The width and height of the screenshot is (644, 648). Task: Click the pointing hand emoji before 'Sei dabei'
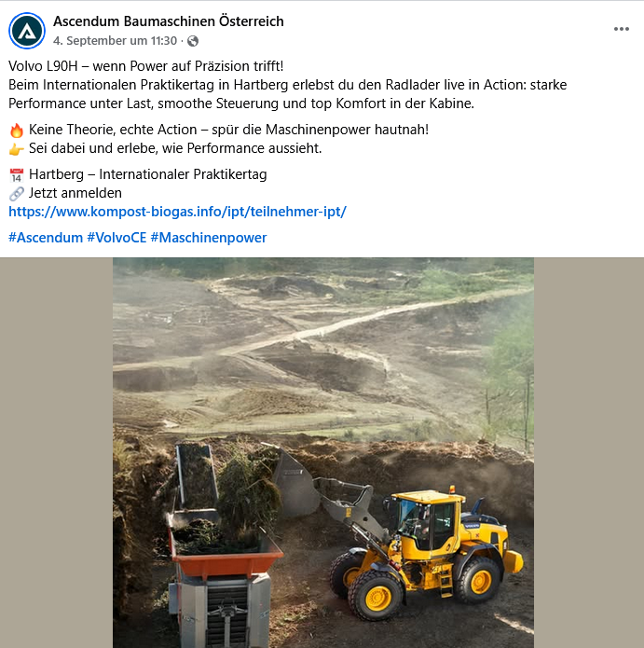[17, 149]
